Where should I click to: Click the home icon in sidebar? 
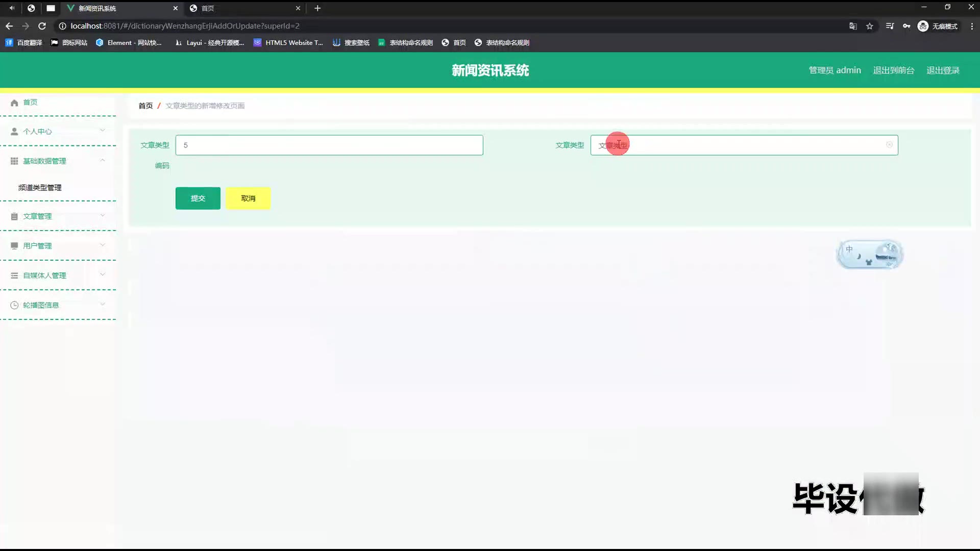coord(14,103)
